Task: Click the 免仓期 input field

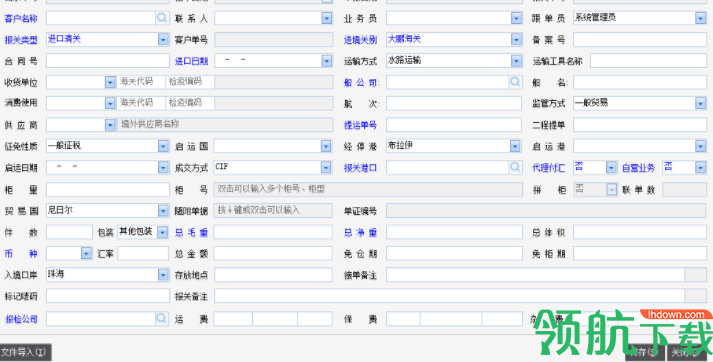Action: pos(454,253)
